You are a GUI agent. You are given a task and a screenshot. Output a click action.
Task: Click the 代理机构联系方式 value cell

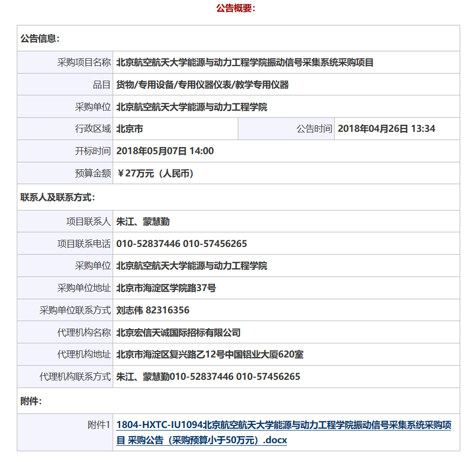[208, 377]
